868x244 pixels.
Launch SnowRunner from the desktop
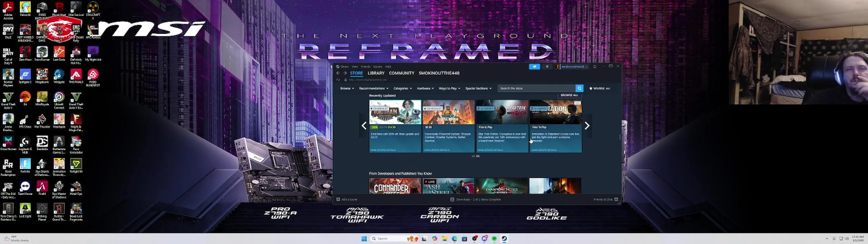42,54
